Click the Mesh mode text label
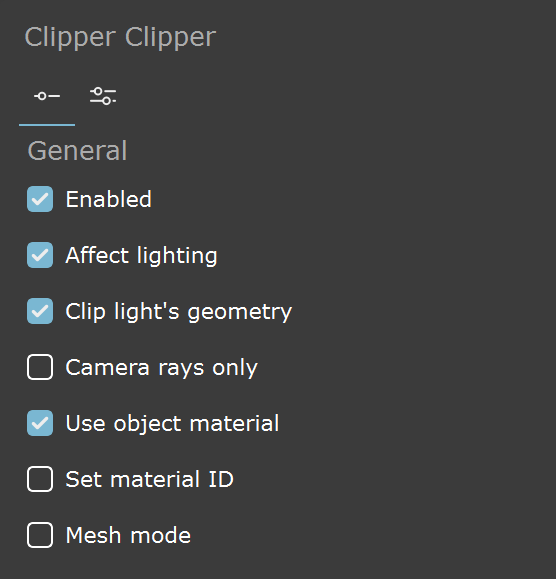The image size is (556, 579). click(x=128, y=535)
